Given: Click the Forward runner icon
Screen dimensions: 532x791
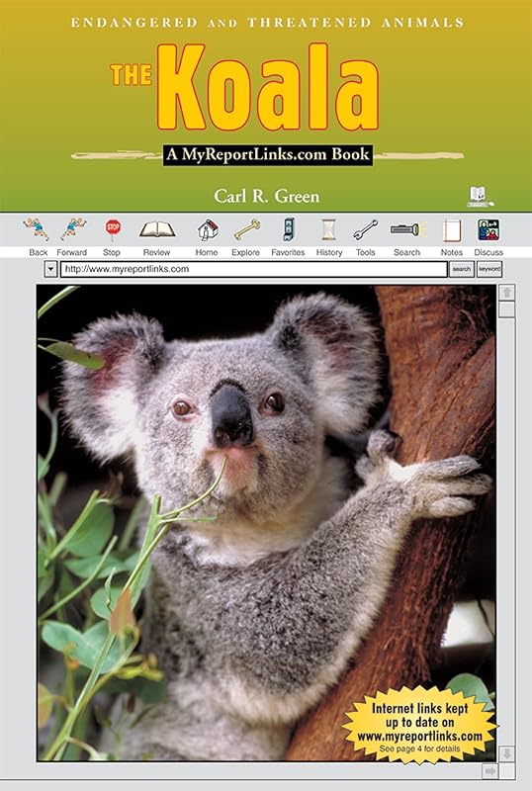Looking at the screenshot, I should 73,229.
